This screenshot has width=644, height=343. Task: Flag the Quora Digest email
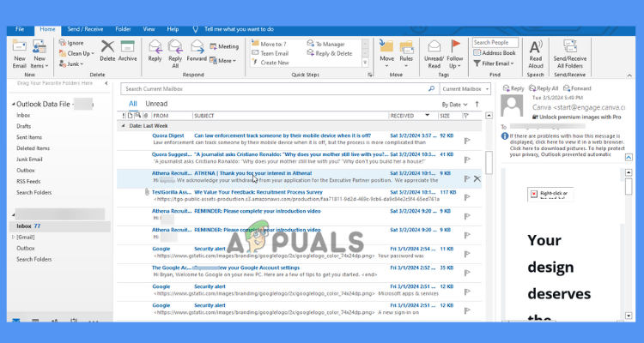(467, 141)
